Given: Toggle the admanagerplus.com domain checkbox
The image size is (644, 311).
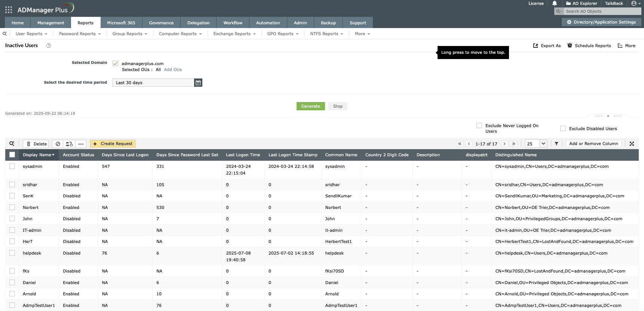Looking at the screenshot, I should pos(115,64).
